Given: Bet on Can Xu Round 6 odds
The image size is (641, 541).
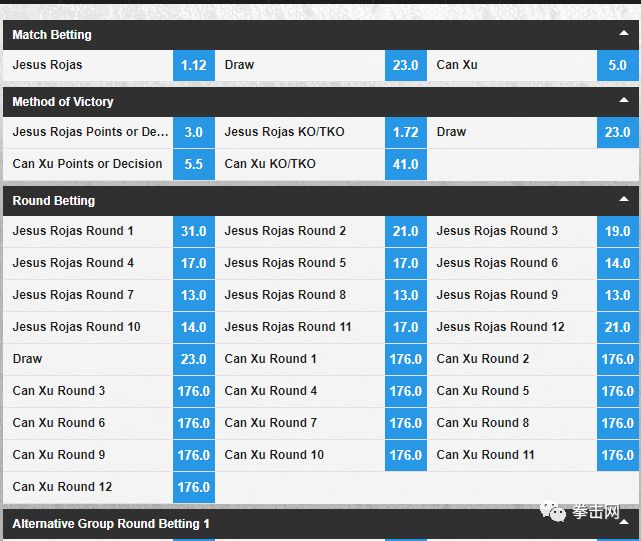Looking at the screenshot, I should click(x=194, y=423).
